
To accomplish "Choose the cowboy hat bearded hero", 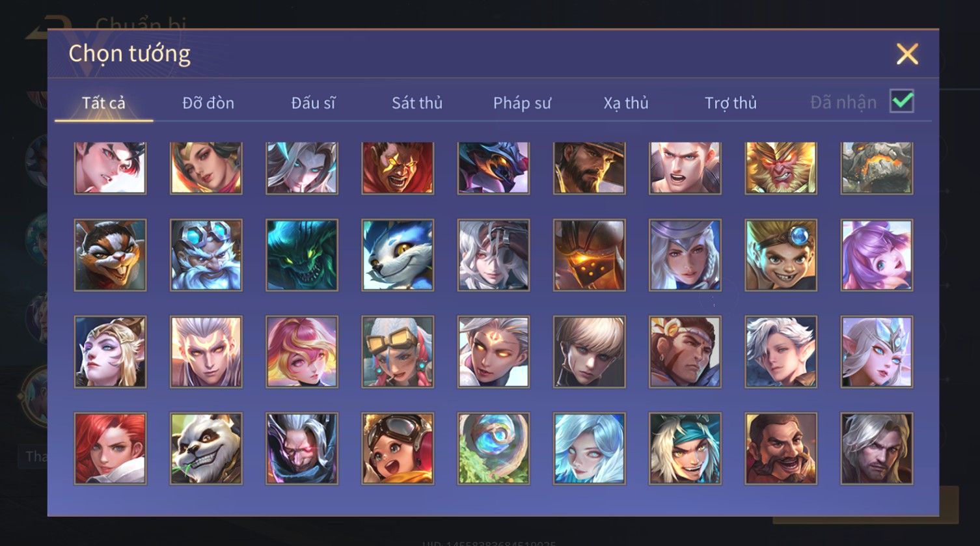I will coord(589,168).
